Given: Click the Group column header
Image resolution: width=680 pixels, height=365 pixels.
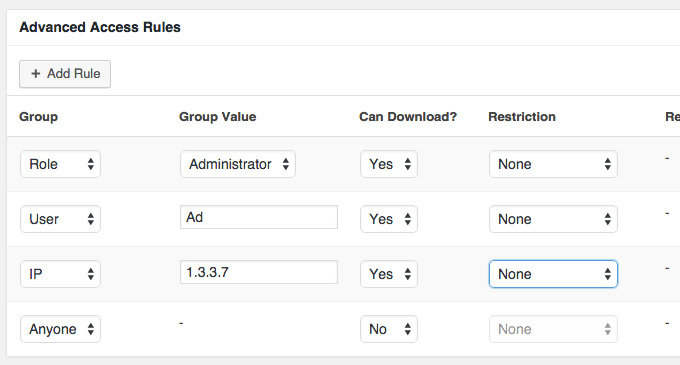Looking at the screenshot, I should pyautogui.click(x=39, y=117).
